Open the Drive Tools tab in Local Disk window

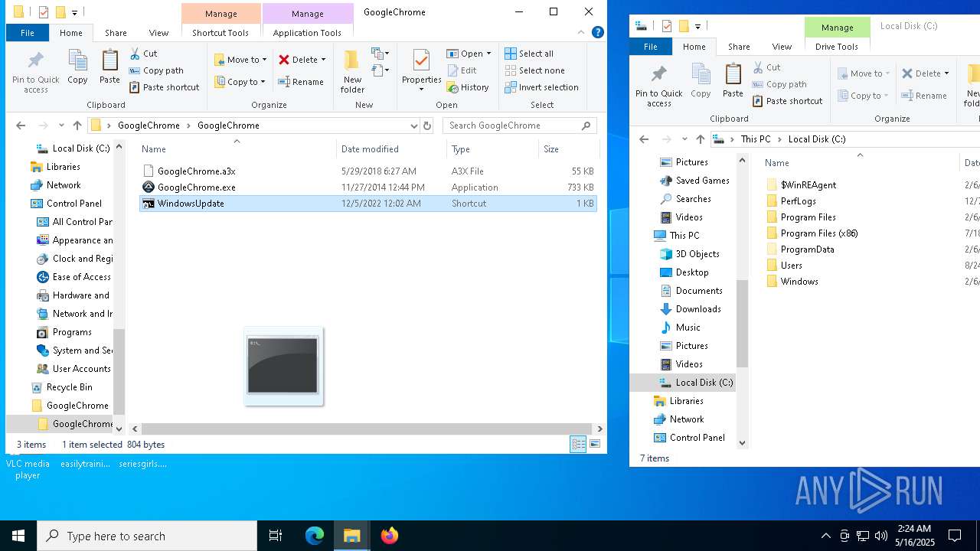pyautogui.click(x=837, y=47)
